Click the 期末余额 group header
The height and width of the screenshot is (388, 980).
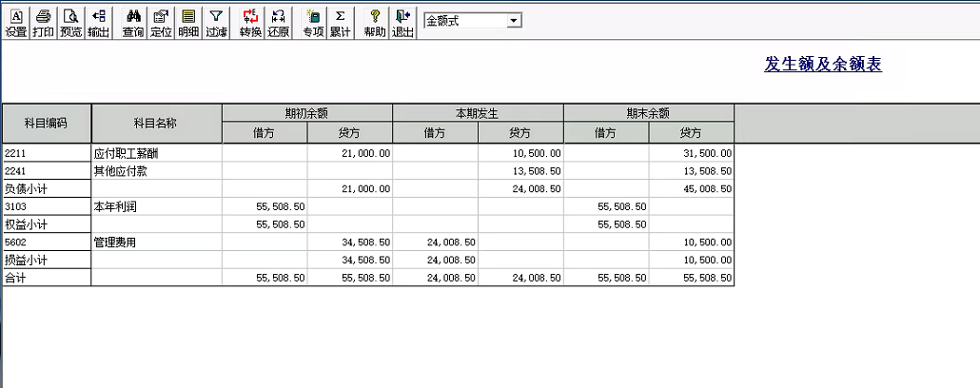click(x=649, y=114)
